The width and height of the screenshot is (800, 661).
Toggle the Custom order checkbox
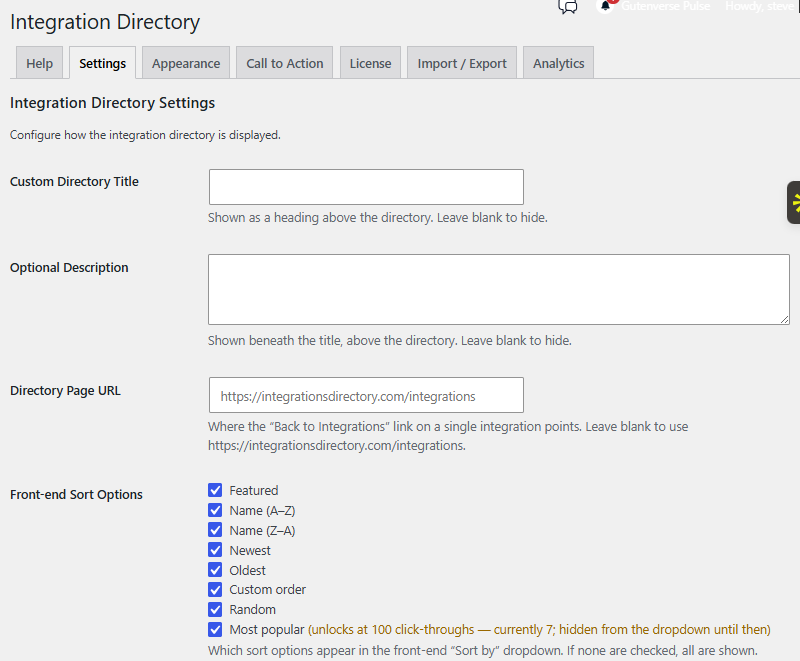(x=215, y=590)
